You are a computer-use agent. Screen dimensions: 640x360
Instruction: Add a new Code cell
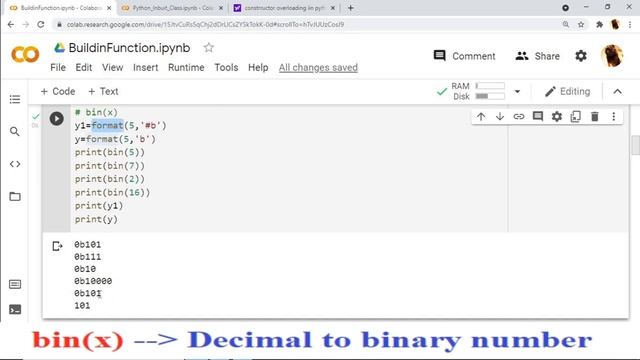pyautogui.click(x=58, y=91)
